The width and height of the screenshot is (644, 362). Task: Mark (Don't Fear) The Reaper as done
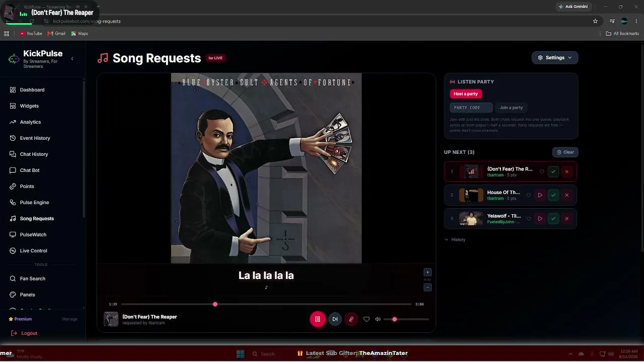click(x=553, y=172)
